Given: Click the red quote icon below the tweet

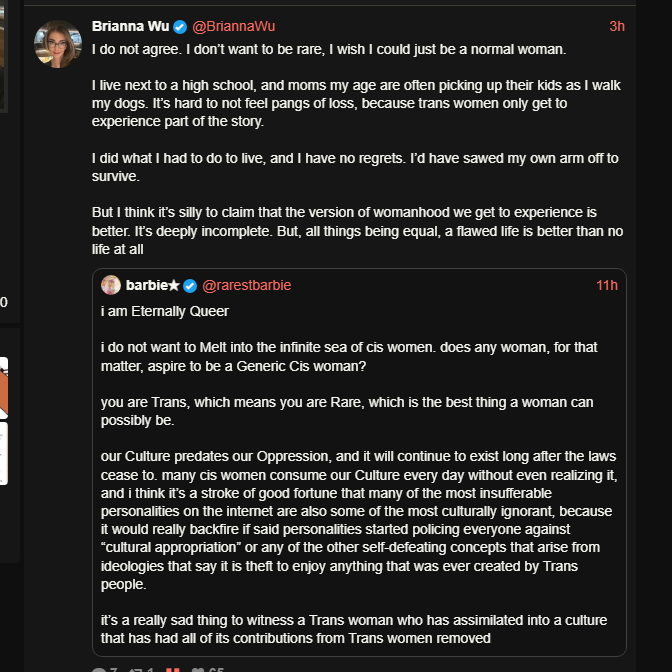Looking at the screenshot, I should tap(172, 669).
